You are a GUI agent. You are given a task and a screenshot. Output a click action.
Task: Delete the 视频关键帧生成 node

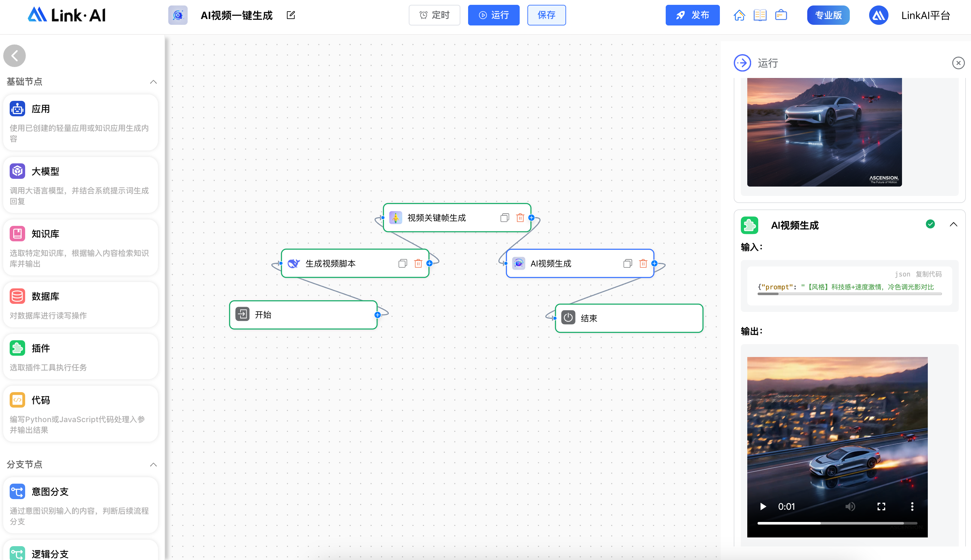pyautogui.click(x=520, y=218)
